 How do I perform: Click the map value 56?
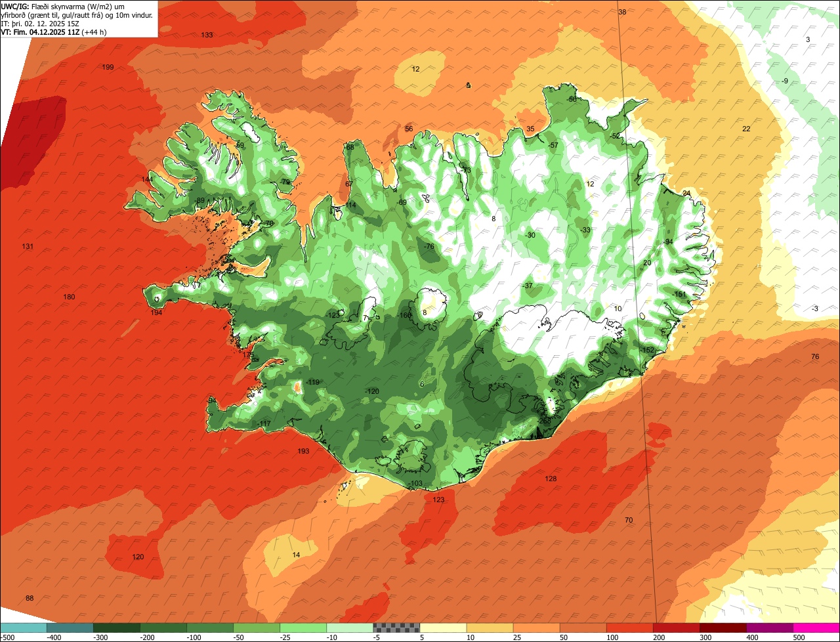(409, 129)
